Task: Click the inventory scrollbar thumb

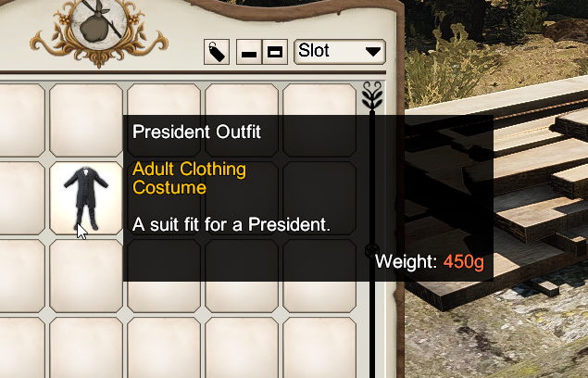Action: (372, 249)
